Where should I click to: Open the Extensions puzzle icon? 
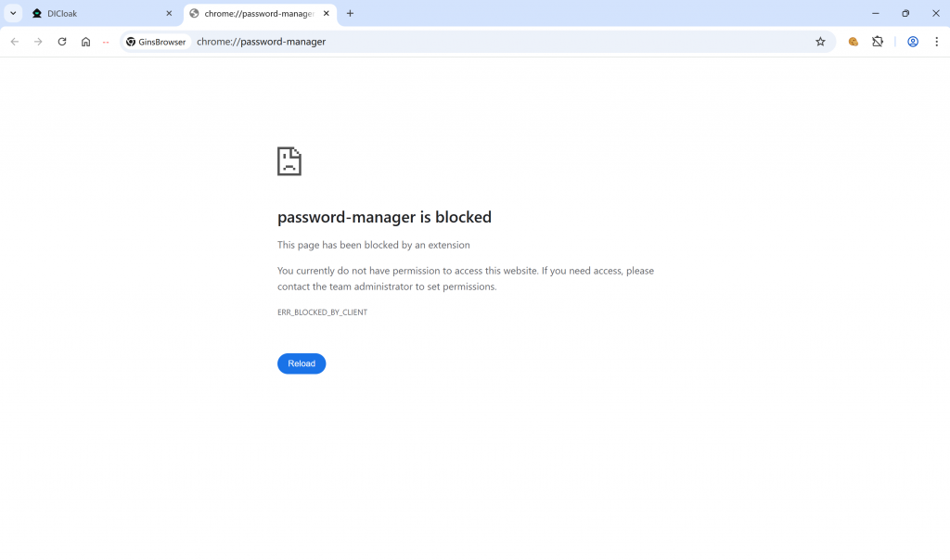[878, 42]
